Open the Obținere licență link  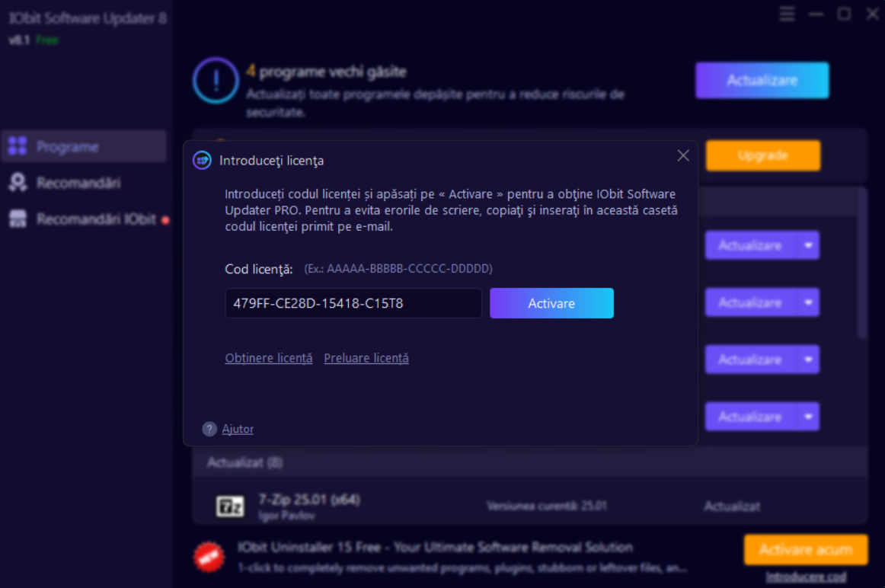click(269, 358)
